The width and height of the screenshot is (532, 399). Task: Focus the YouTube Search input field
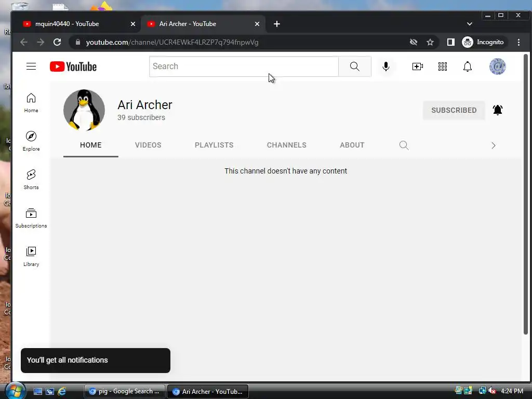pyautogui.click(x=244, y=66)
